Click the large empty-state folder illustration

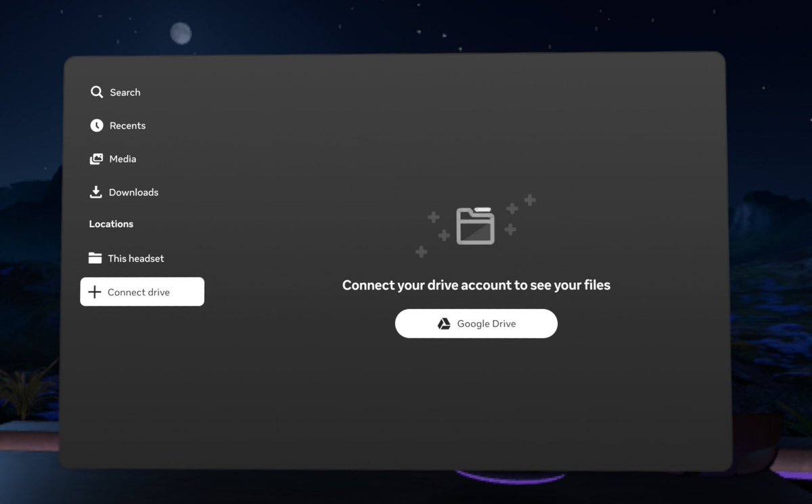(x=476, y=226)
